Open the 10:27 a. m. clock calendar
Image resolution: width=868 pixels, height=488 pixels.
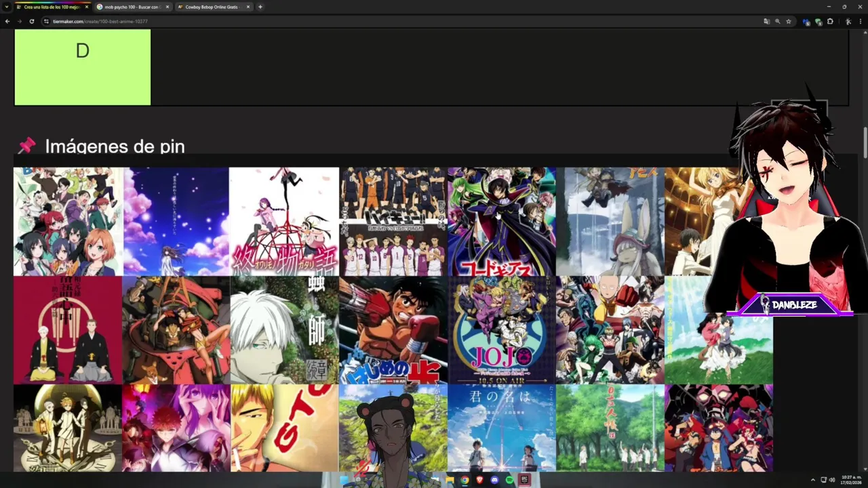tap(850, 479)
